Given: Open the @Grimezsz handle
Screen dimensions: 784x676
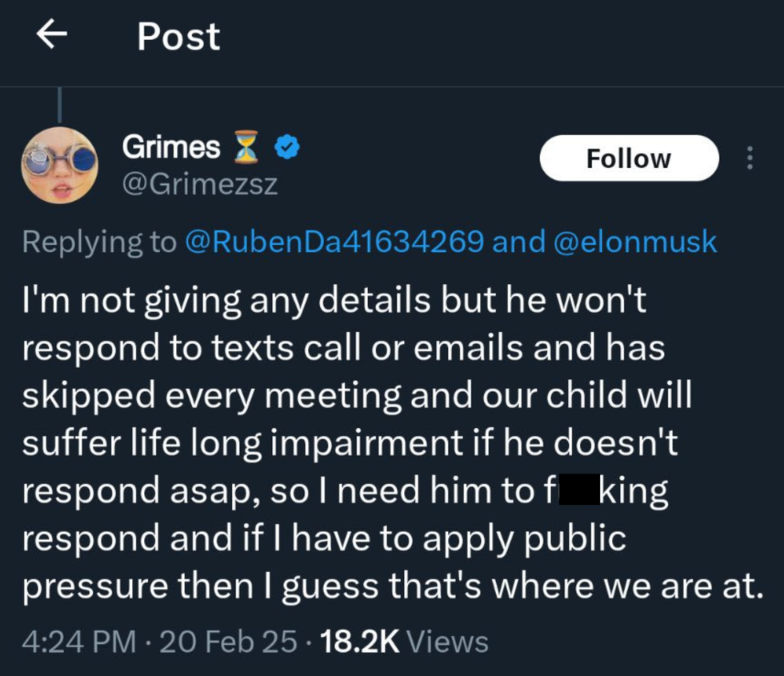Looking at the screenshot, I should pos(199,185).
